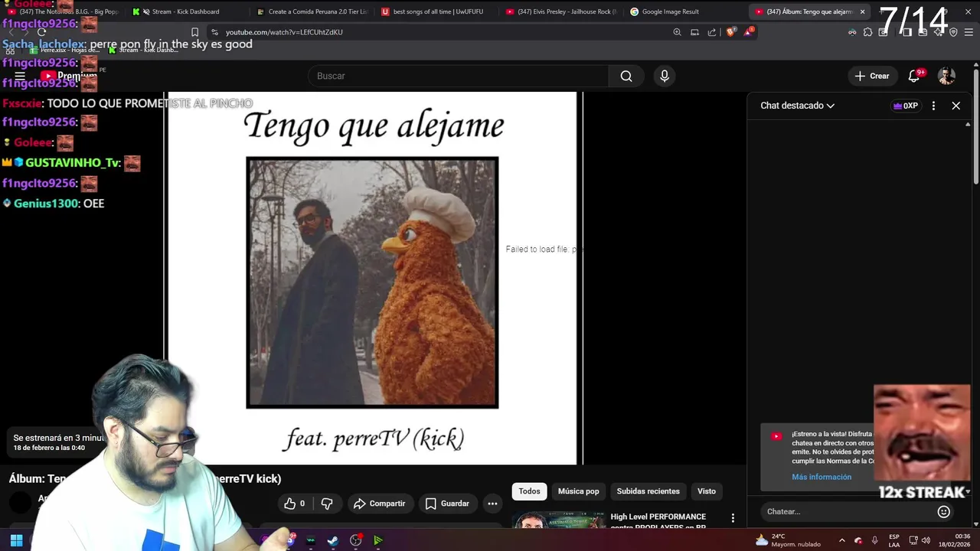Open the zoom magnifier in address bar
Image resolution: width=980 pixels, height=551 pixels.
[677, 32]
